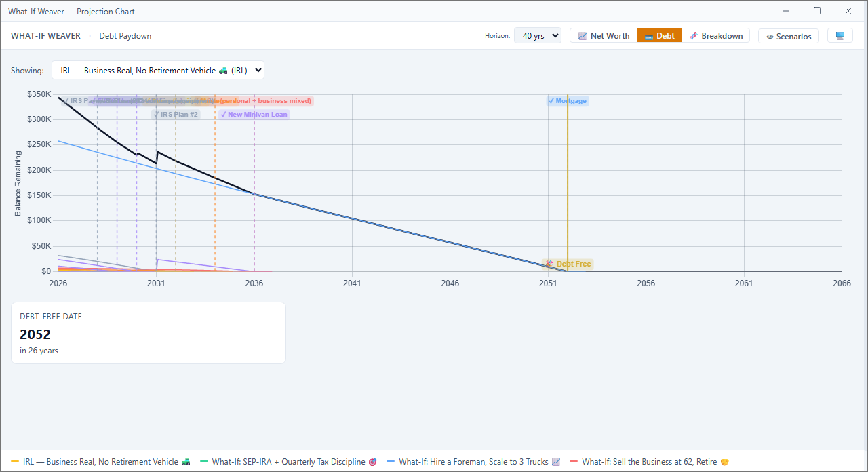Maximize the Projection Chart window
868x472 pixels.
[817, 11]
